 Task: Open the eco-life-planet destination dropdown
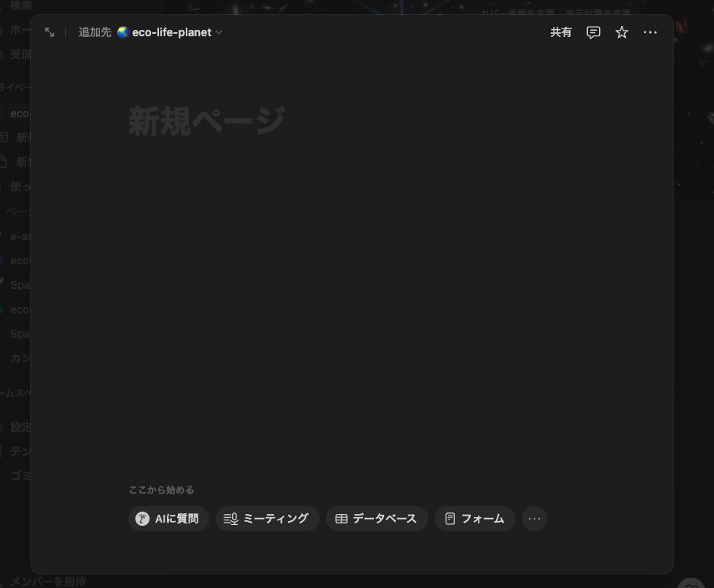click(x=170, y=32)
